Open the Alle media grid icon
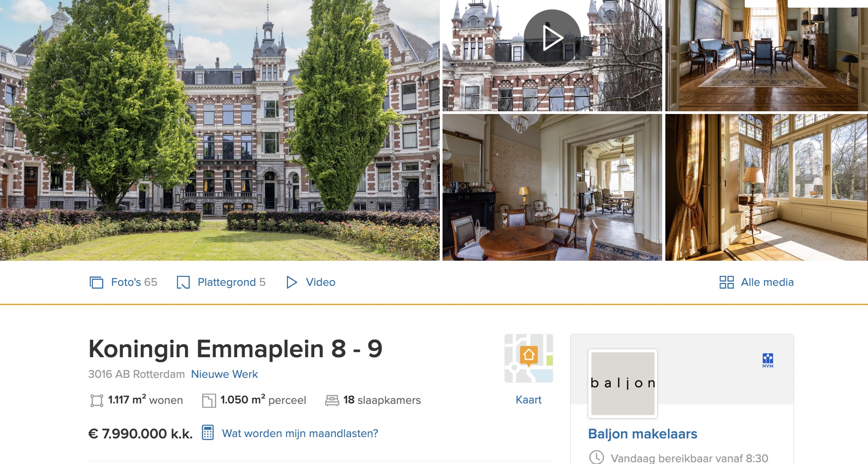The width and height of the screenshot is (868, 464). (x=726, y=282)
